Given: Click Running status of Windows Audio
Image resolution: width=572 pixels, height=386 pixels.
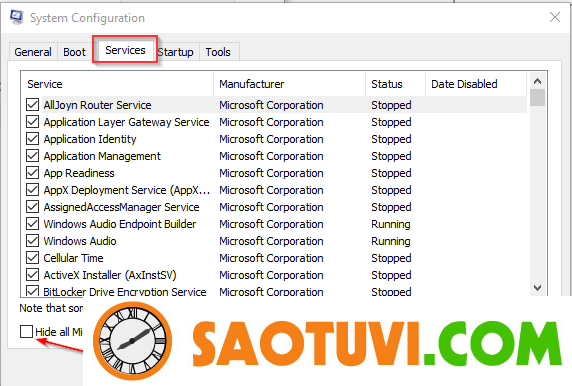Looking at the screenshot, I should point(391,241).
